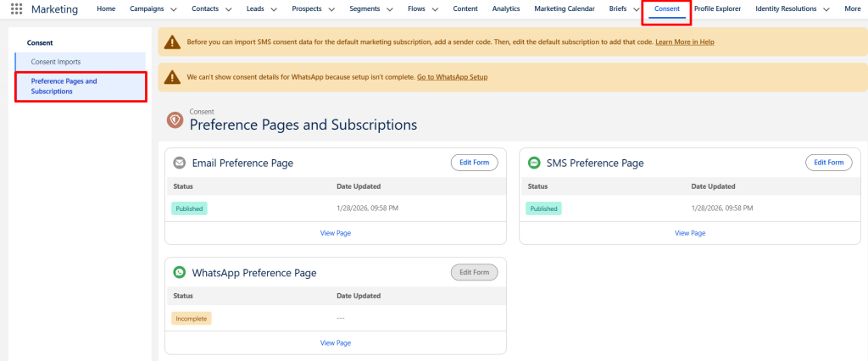Select Preference Pages and Subscriptions in sidebar
Image resolution: width=868 pixels, height=361 pixels.
(81, 86)
